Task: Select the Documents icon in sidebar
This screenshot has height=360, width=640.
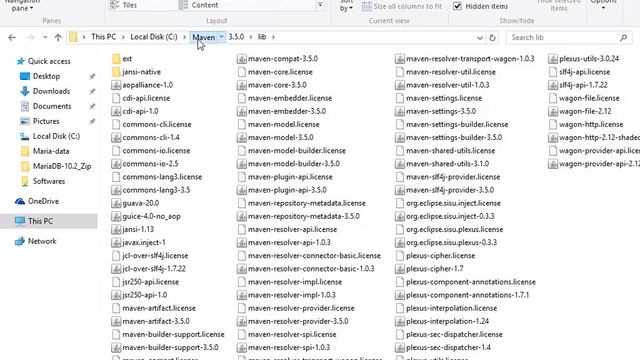Action: pyautogui.click(x=25, y=106)
